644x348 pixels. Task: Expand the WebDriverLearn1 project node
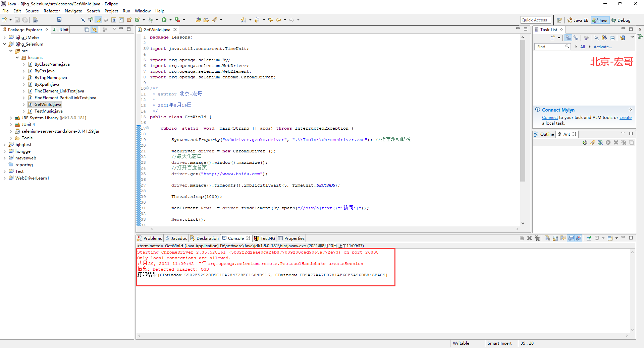coord(4,178)
